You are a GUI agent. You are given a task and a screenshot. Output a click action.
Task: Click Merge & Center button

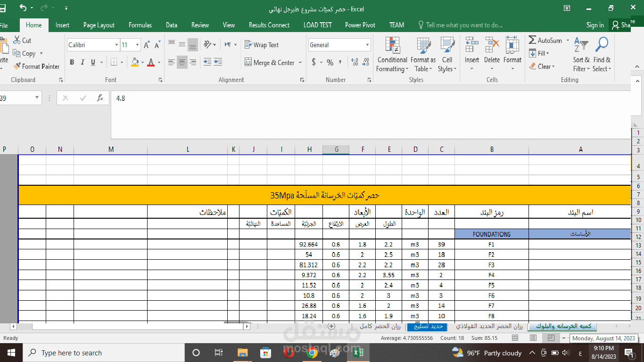point(270,62)
